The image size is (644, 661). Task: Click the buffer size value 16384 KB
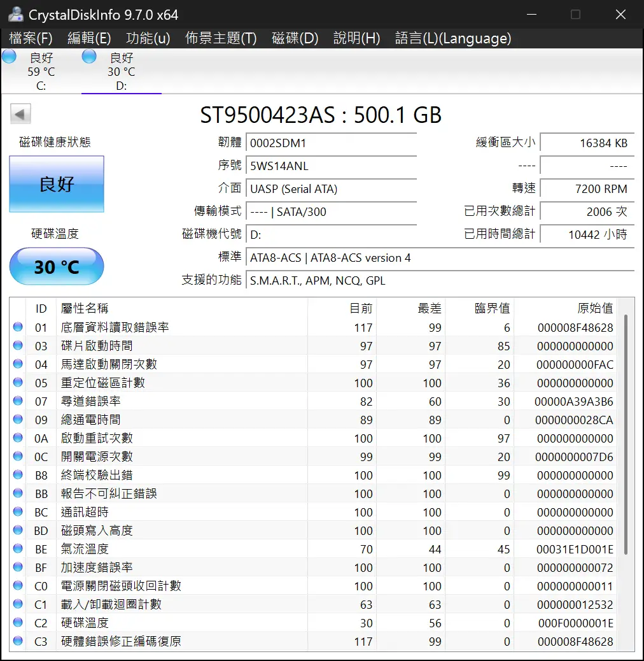click(x=587, y=143)
